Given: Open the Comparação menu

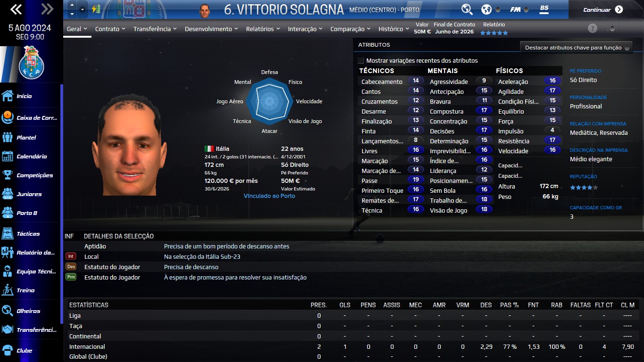Looking at the screenshot, I should point(351,29).
